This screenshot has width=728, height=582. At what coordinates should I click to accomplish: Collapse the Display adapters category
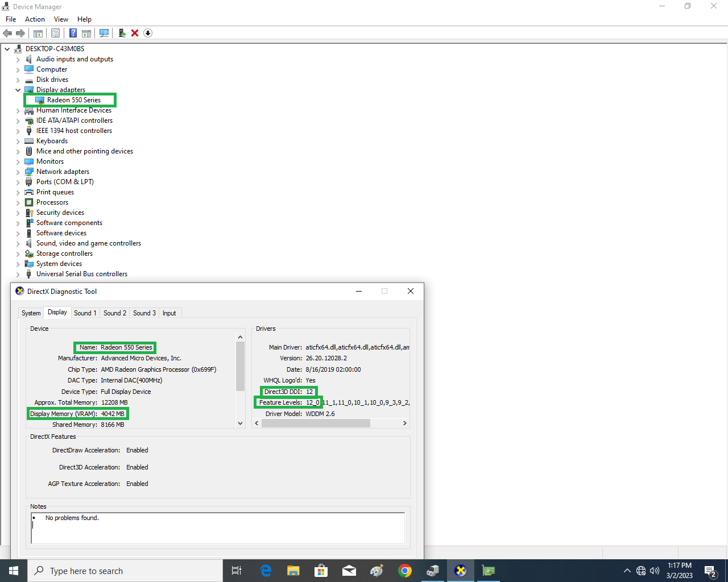(x=18, y=90)
